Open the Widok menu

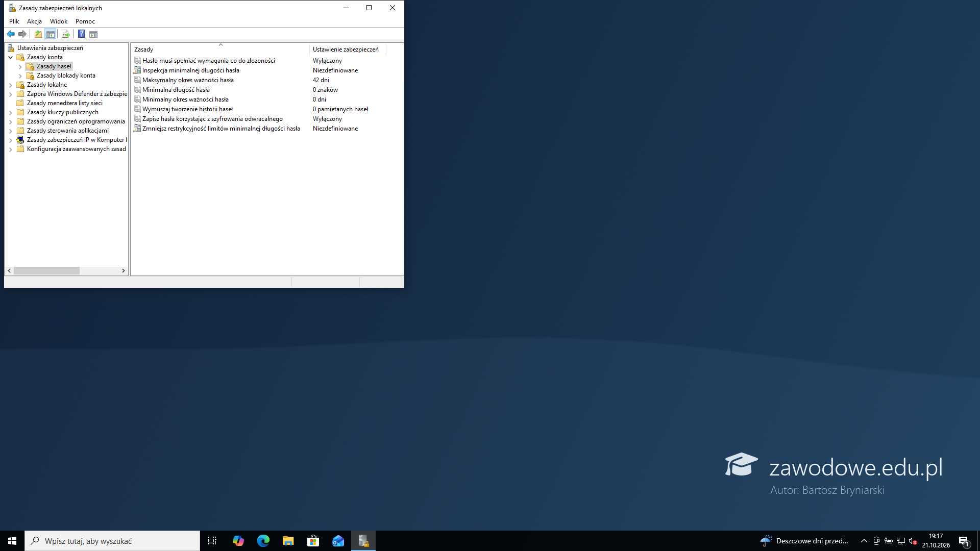[59, 21]
